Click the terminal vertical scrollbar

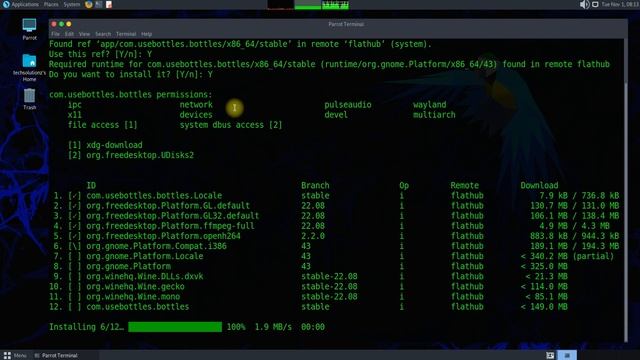pyautogui.click(x=626, y=191)
